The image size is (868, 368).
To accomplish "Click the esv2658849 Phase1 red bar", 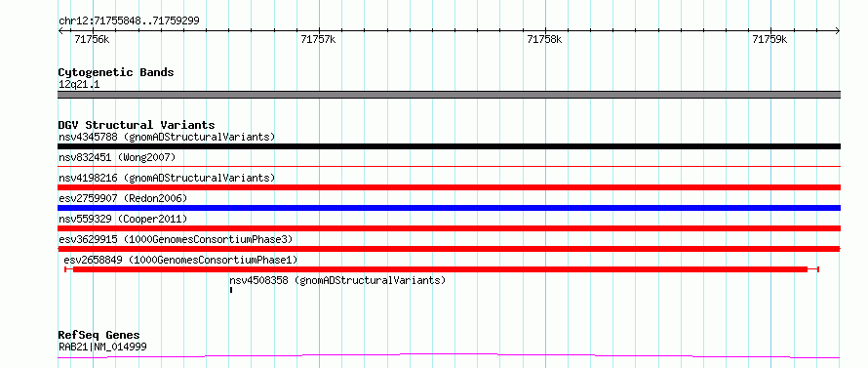I will pyautogui.click(x=441, y=269).
